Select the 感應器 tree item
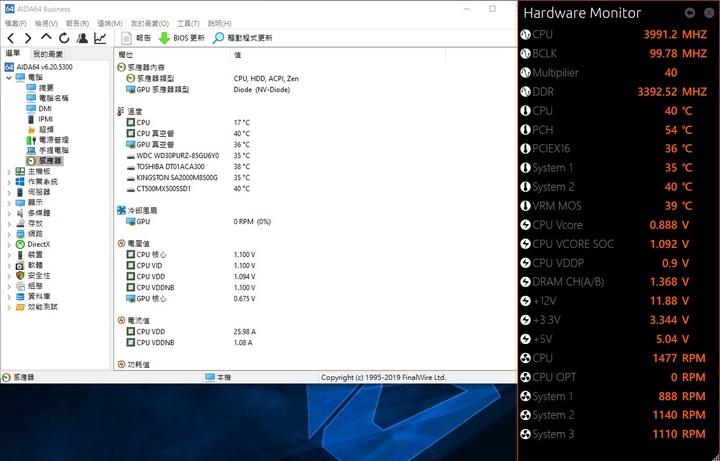720x461 pixels. [45, 161]
